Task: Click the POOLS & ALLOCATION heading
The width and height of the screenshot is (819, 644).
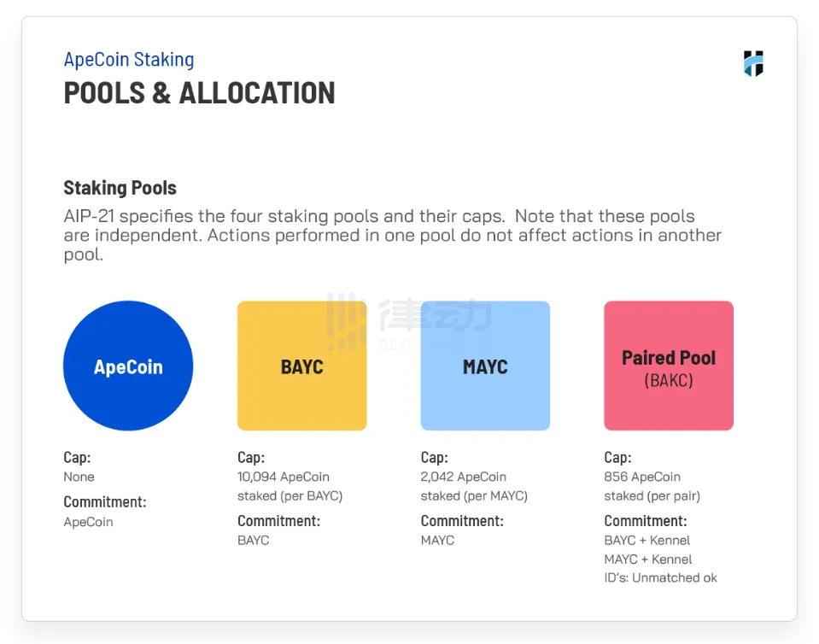Action: tap(199, 93)
